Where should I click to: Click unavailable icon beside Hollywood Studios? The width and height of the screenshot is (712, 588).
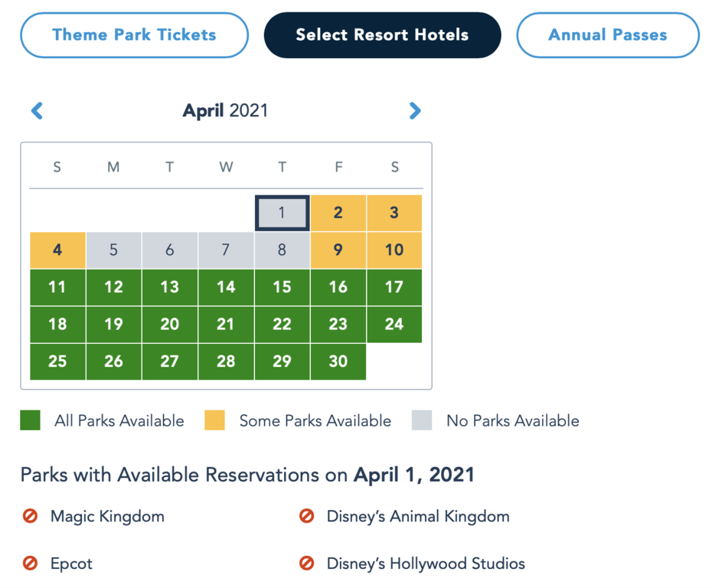[x=307, y=564]
